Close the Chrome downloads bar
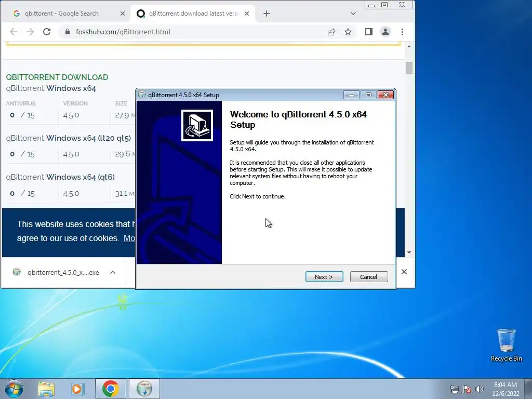This screenshot has height=399, width=532. coord(404,272)
